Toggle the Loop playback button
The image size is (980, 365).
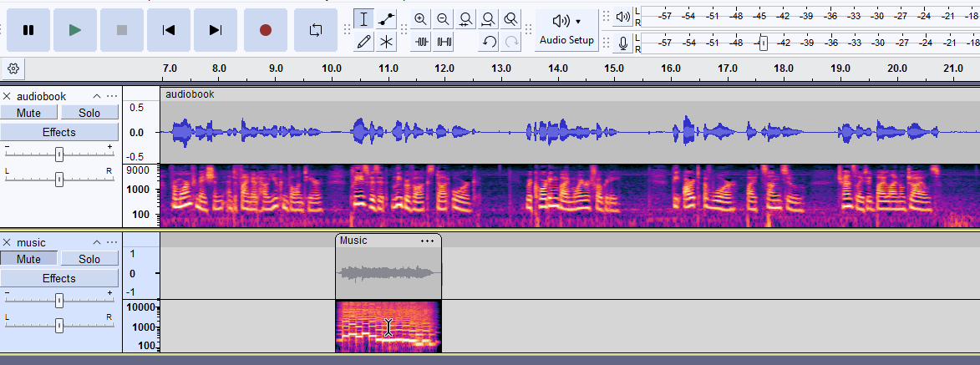coord(316,30)
